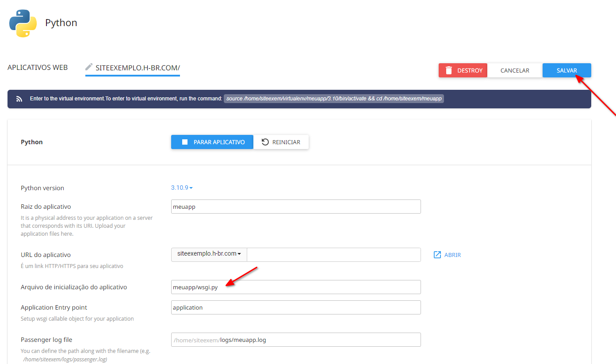Click the CANCELAR button
The image size is (616, 364).
(515, 70)
